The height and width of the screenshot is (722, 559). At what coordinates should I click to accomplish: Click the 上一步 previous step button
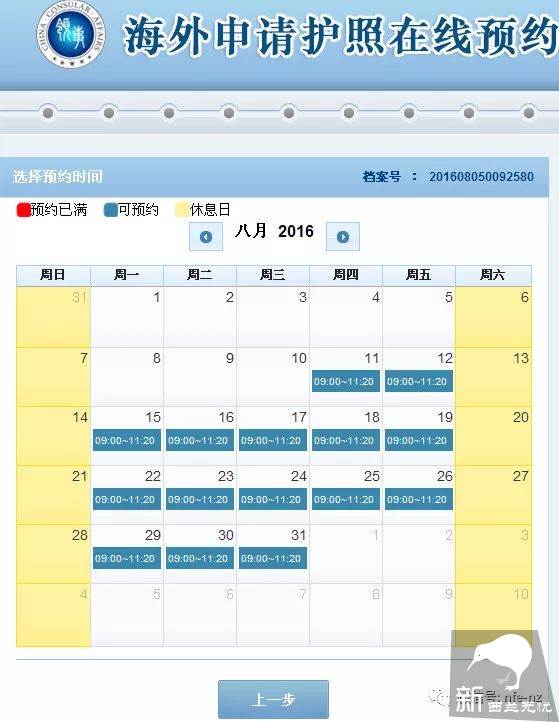point(273,699)
